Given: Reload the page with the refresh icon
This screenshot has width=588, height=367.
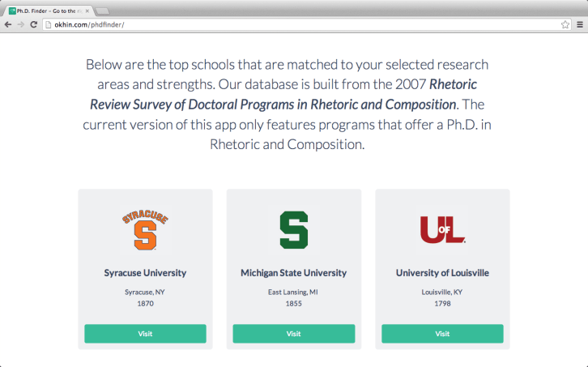Looking at the screenshot, I should point(33,25).
